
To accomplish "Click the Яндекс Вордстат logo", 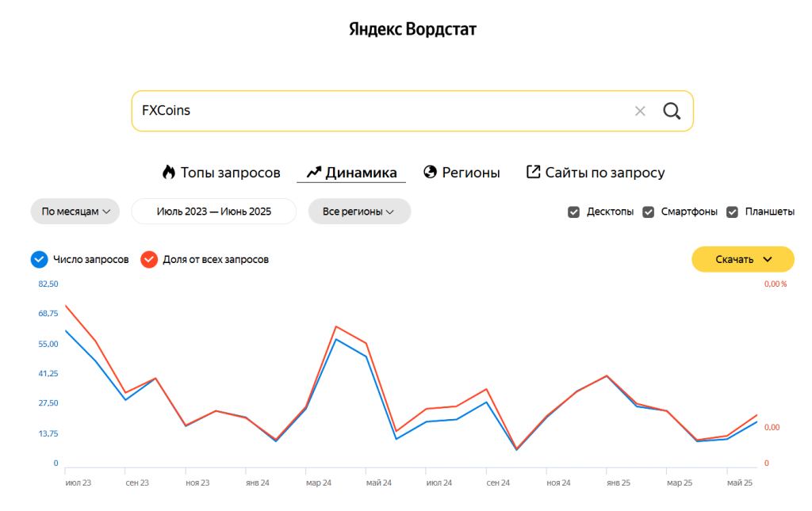I will pos(412,30).
